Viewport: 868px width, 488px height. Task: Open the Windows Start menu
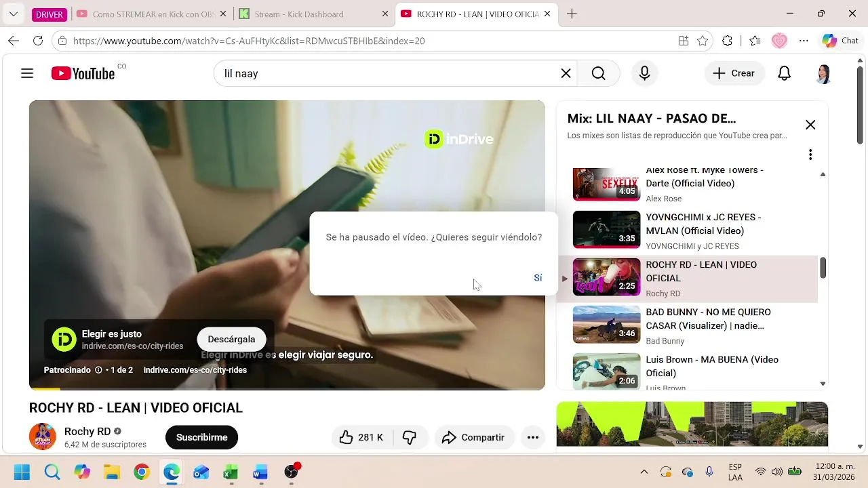[x=22, y=472]
